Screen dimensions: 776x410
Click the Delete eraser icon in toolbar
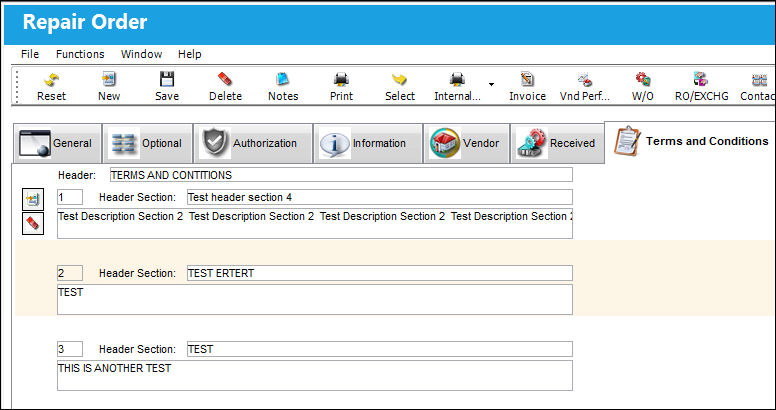[225, 79]
